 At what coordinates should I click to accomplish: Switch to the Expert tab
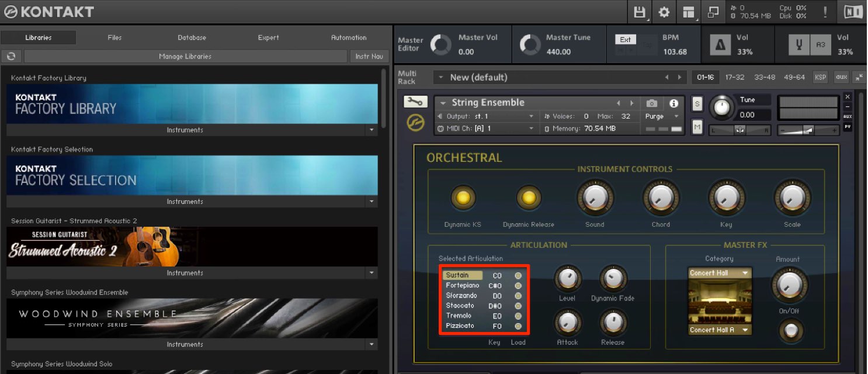pos(269,37)
